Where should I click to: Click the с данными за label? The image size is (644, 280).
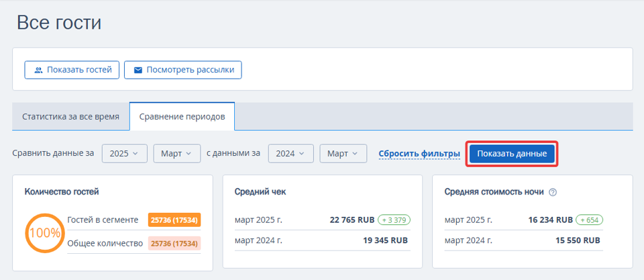233,153
